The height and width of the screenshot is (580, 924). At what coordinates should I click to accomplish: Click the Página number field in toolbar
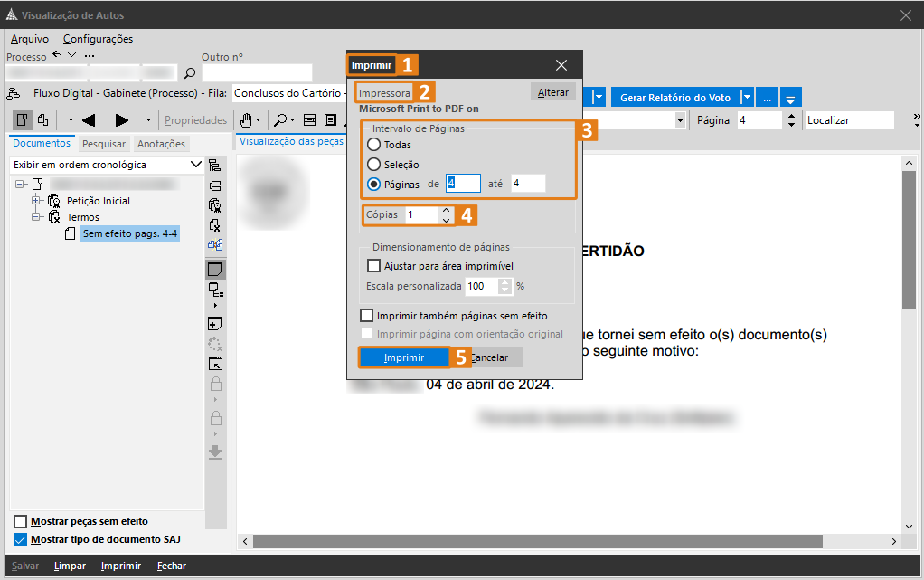759,120
